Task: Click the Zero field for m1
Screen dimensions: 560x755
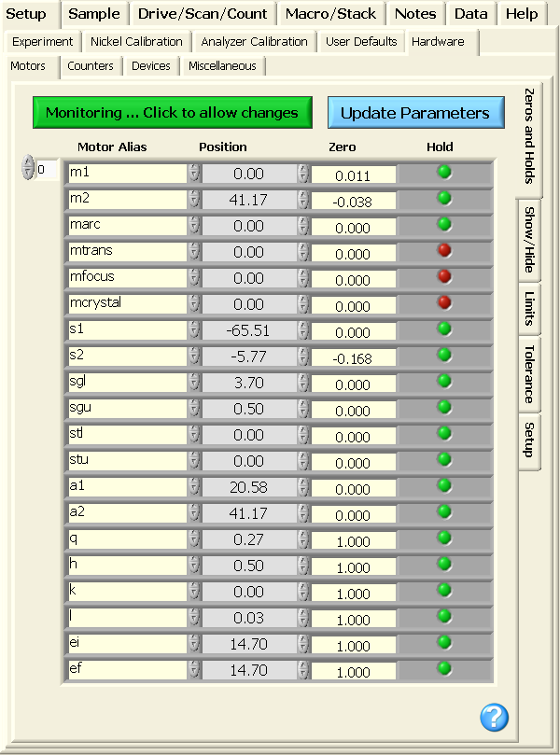Action: point(353,175)
